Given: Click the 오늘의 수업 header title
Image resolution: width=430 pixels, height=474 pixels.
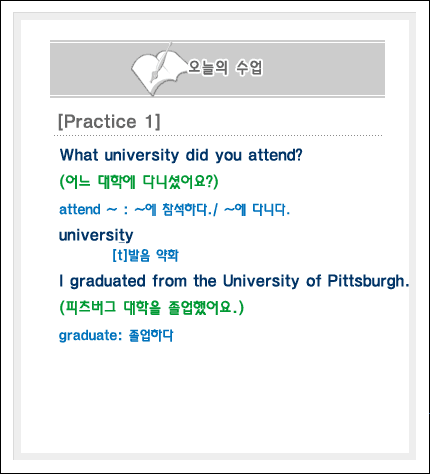Looking at the screenshot, I should click(225, 68).
